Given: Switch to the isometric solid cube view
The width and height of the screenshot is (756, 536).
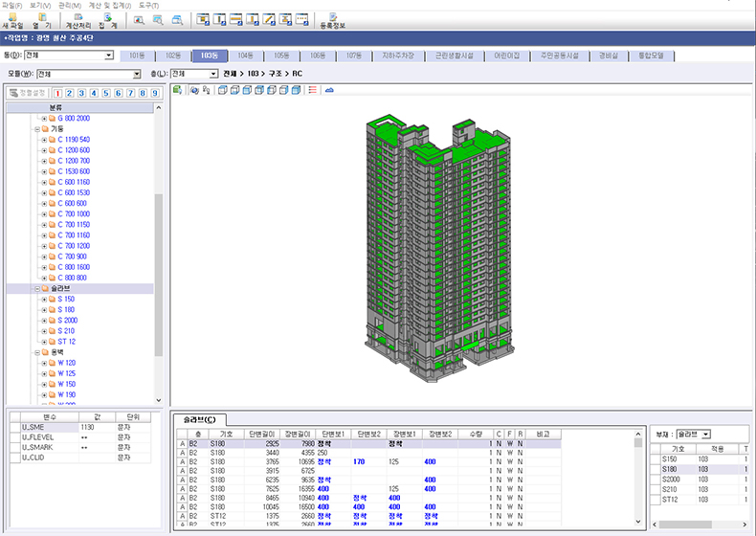Looking at the screenshot, I should (x=296, y=90).
